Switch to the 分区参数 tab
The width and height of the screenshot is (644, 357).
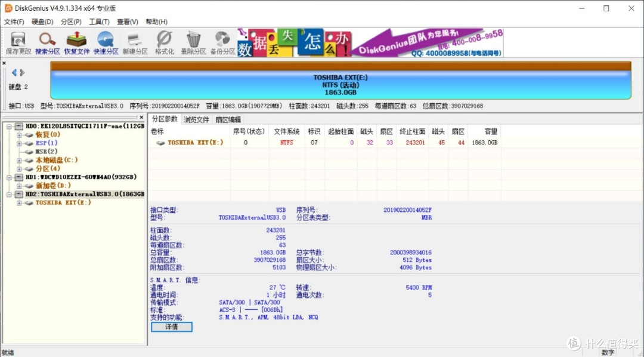point(165,119)
